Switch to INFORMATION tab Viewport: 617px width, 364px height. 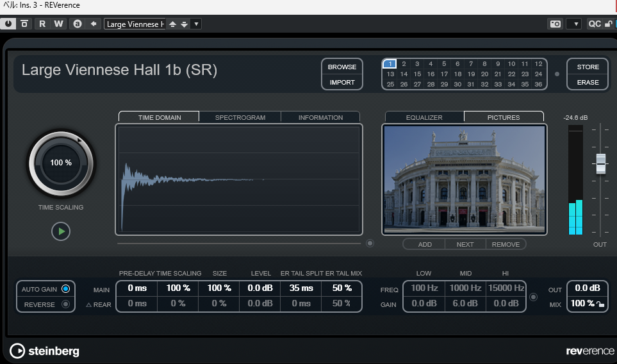320,117
